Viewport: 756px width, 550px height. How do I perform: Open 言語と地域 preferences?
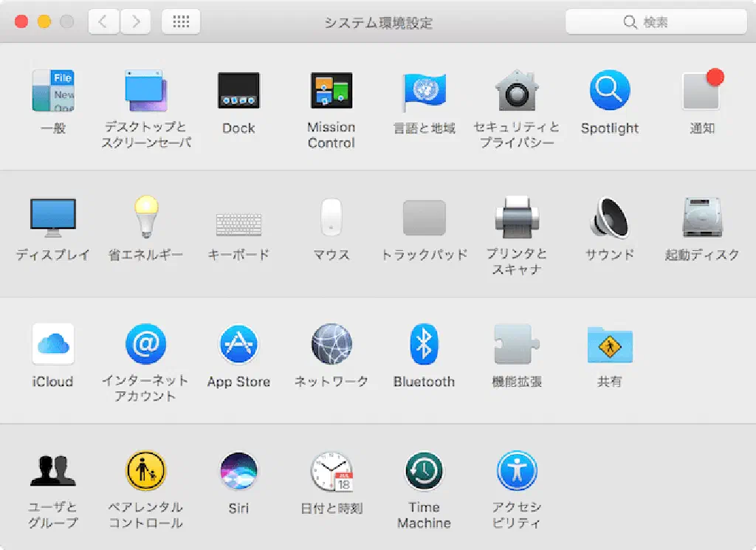pos(424,92)
